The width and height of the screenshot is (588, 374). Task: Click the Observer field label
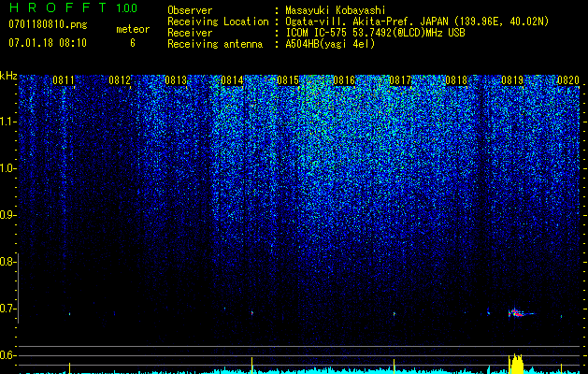click(x=190, y=10)
